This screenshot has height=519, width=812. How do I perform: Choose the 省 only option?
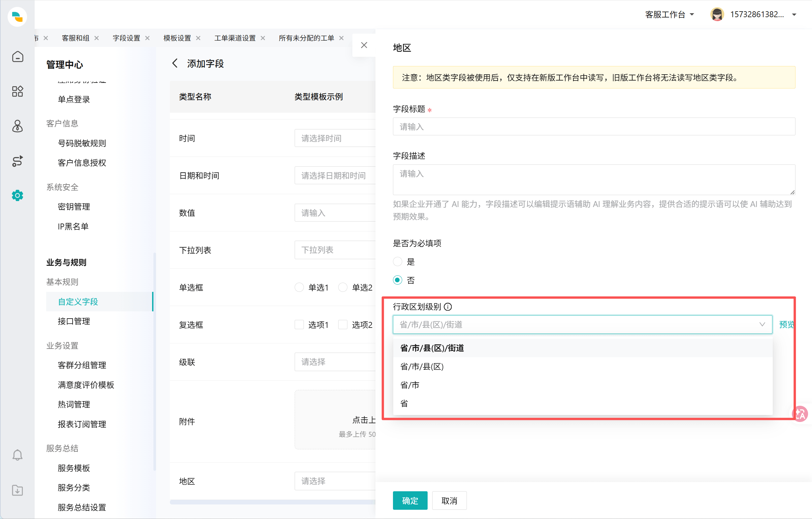pos(582,403)
